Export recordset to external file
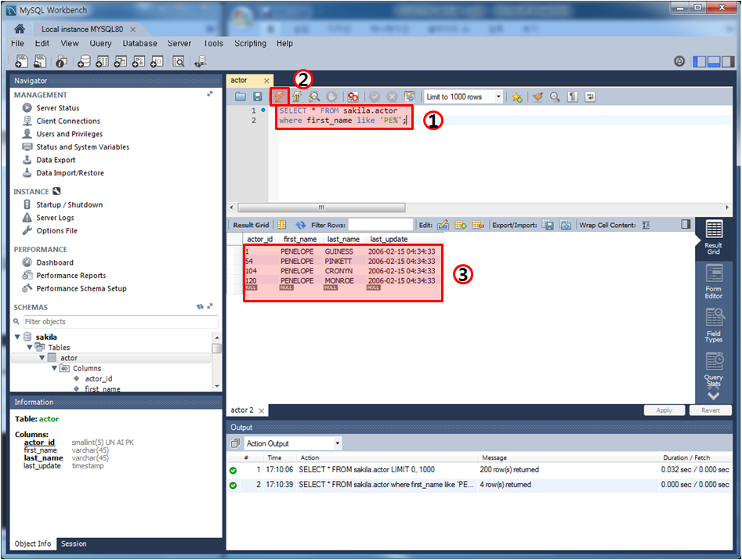The image size is (742, 560). (548, 225)
